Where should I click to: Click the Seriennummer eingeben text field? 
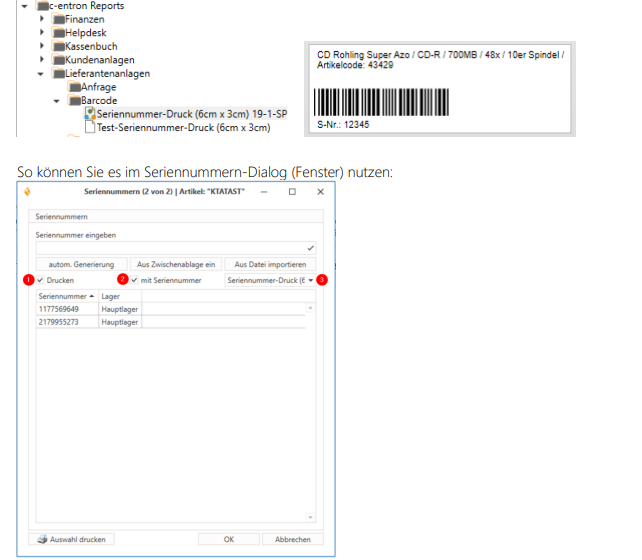[x=170, y=246]
